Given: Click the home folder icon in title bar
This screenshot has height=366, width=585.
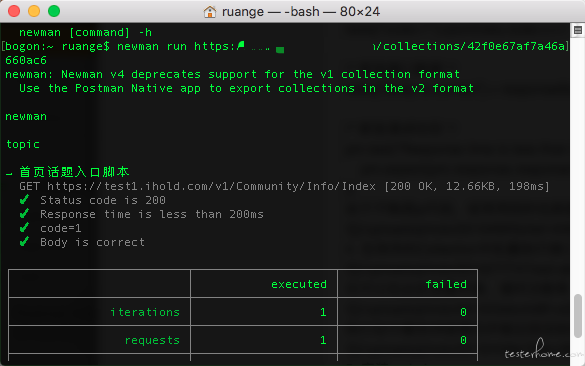Looking at the screenshot, I should pyautogui.click(x=210, y=12).
